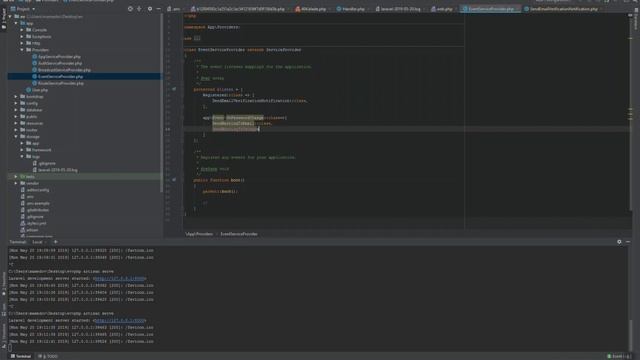Open terminal settings gear icon
This screenshot has width=640, height=360.
coord(619,242)
